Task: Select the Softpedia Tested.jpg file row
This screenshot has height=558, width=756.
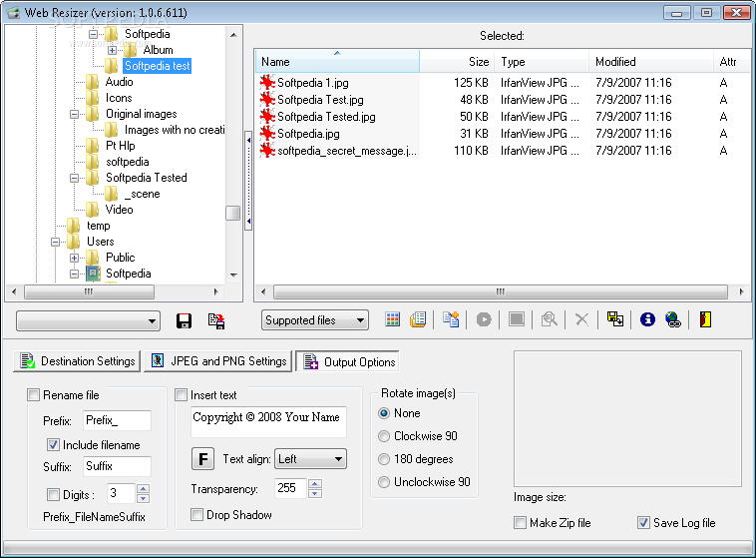Action: tap(502, 117)
